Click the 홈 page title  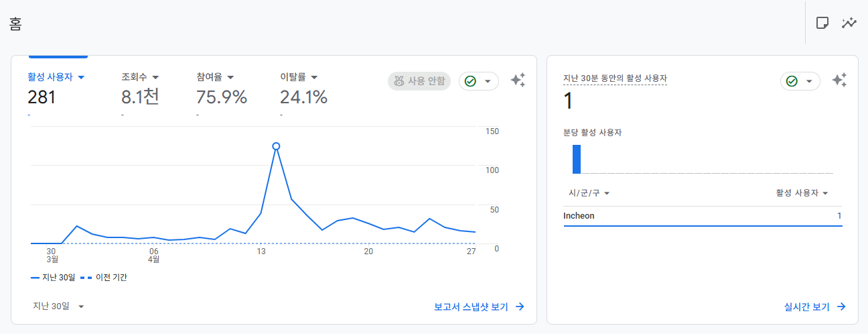pos(15,24)
